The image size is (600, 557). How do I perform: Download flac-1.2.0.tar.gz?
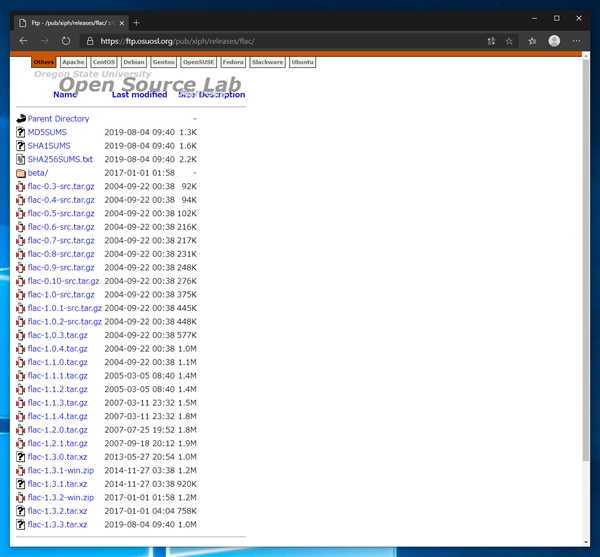(x=57, y=430)
